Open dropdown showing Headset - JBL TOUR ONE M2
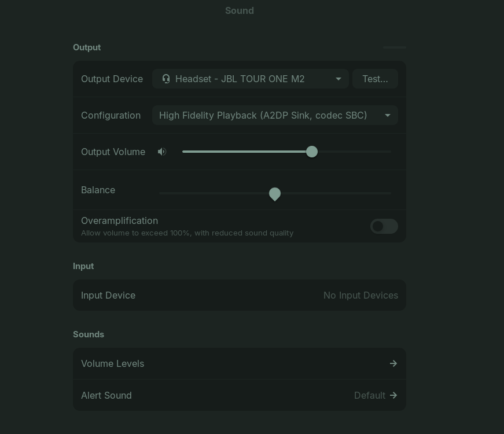504x434 pixels. (250, 79)
